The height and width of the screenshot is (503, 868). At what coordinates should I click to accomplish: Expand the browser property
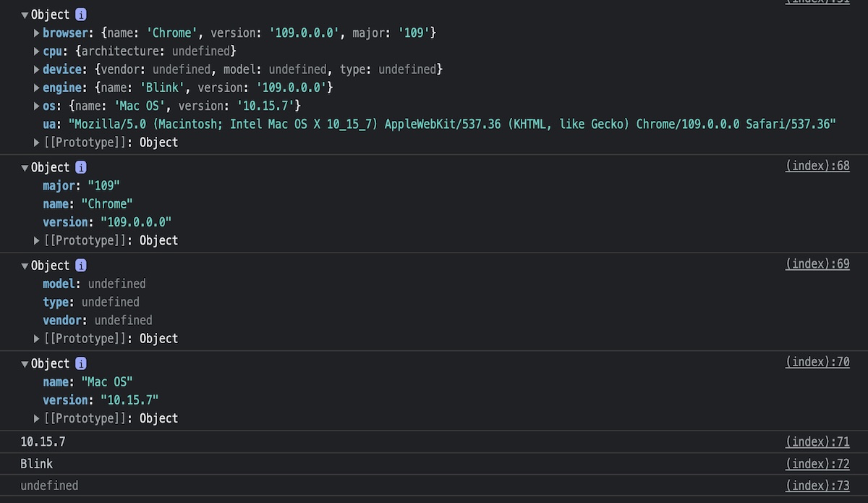(37, 33)
